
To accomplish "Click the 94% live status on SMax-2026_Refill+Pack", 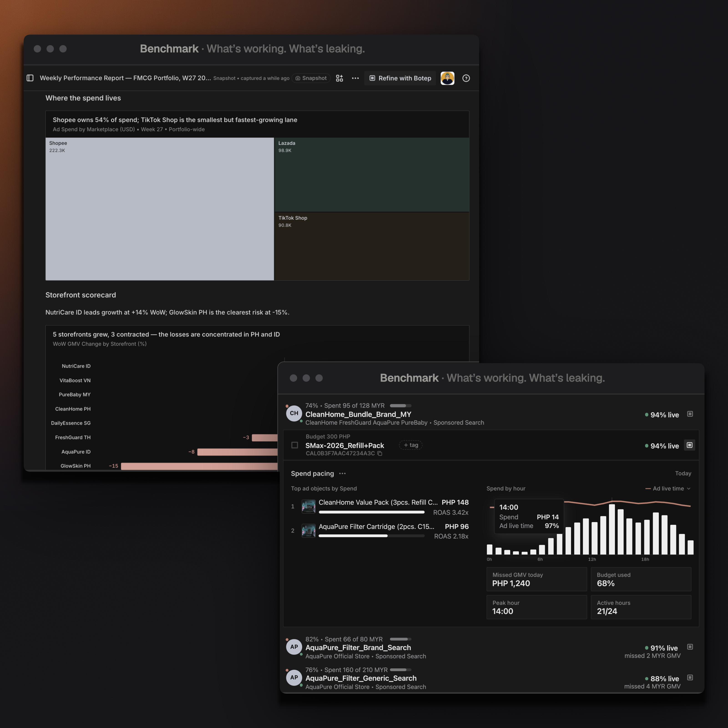I will tap(662, 446).
